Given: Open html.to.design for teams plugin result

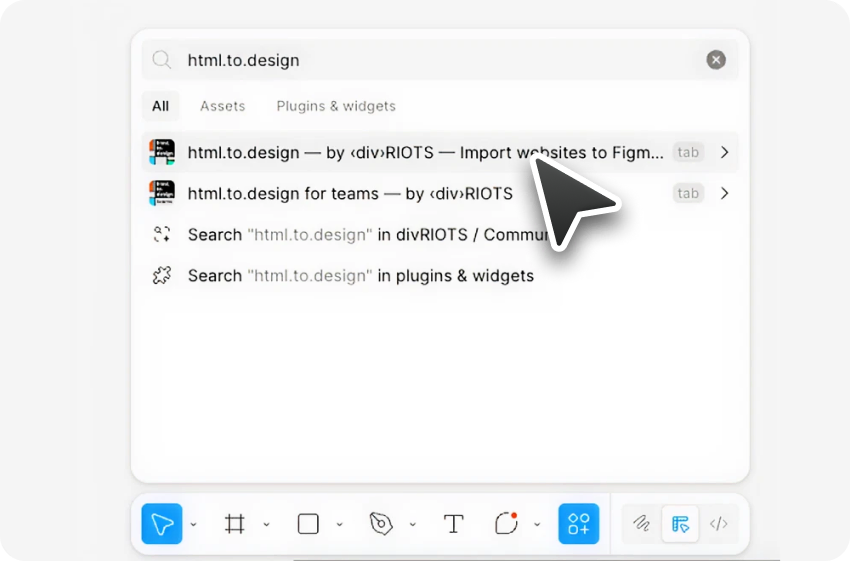Looking at the screenshot, I should click(x=440, y=194).
